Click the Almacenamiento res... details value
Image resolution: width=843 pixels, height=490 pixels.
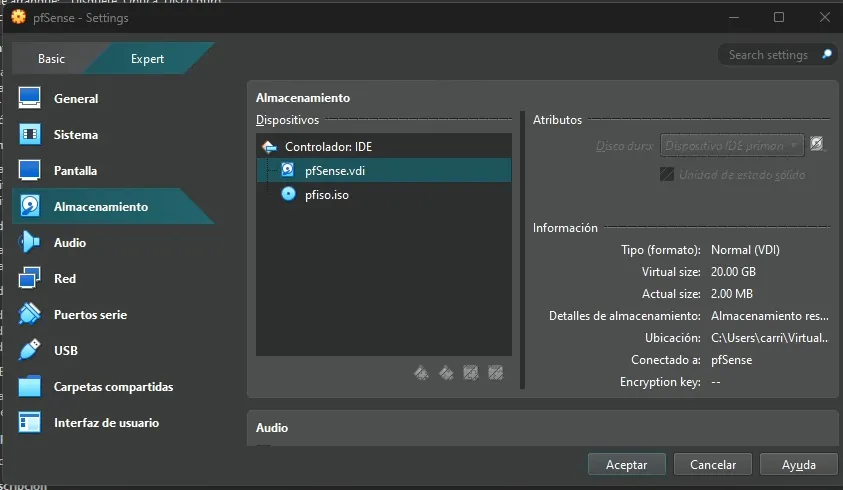(769, 316)
